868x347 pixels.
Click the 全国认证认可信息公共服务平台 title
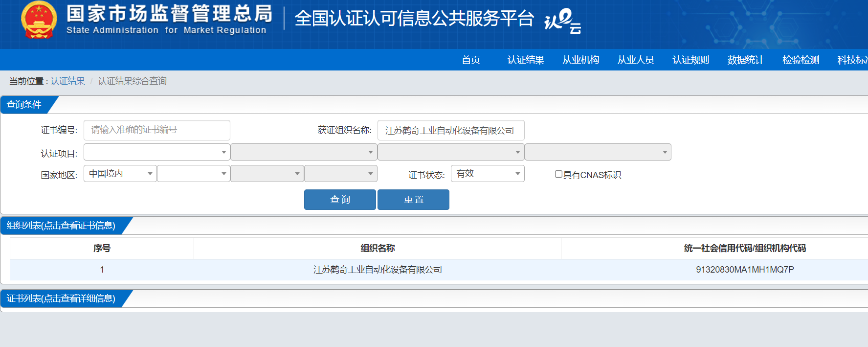(x=414, y=19)
